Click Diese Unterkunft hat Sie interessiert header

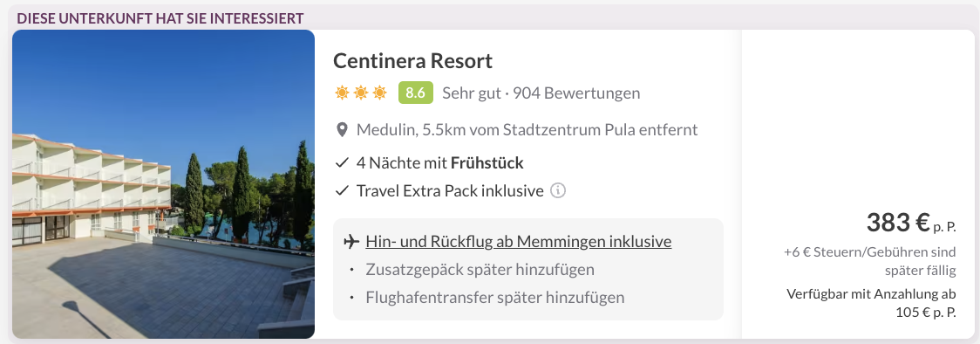point(160,18)
